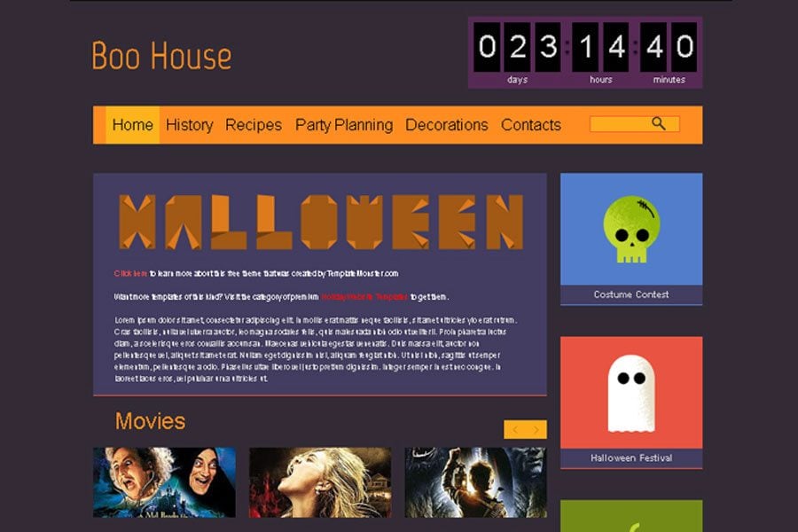Open the Recipes menu item
The height and width of the screenshot is (532, 798).
click(x=254, y=125)
